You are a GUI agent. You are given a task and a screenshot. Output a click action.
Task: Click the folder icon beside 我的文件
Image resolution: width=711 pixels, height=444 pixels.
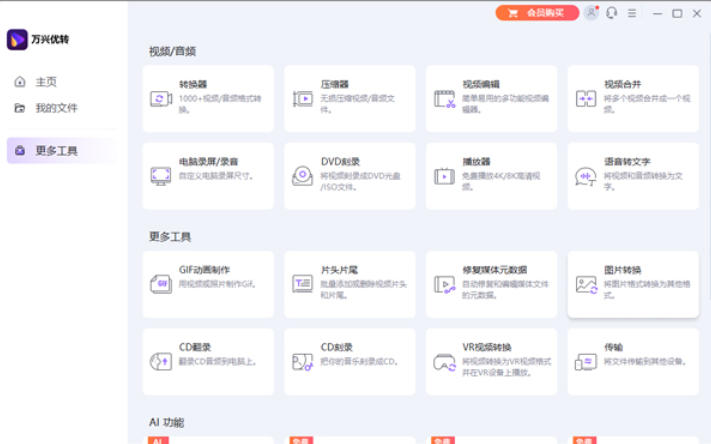(19, 107)
